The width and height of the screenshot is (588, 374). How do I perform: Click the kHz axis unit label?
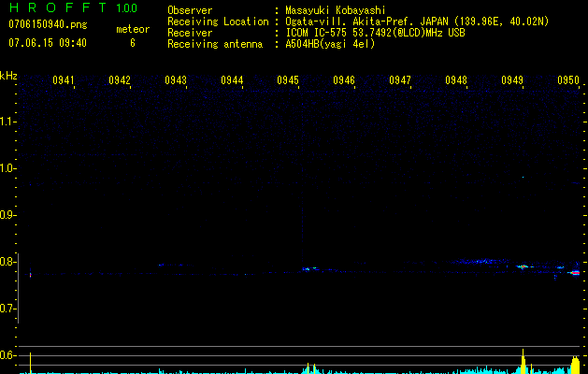coord(8,76)
